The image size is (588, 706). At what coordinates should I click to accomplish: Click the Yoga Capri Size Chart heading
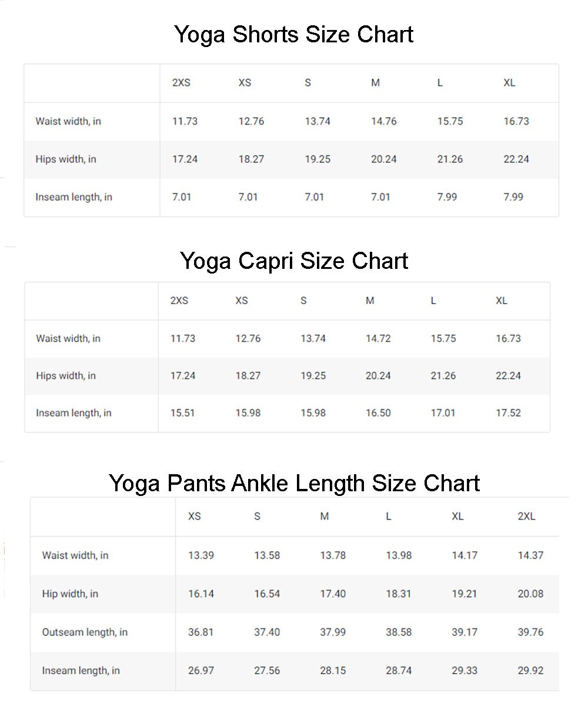[x=294, y=261]
